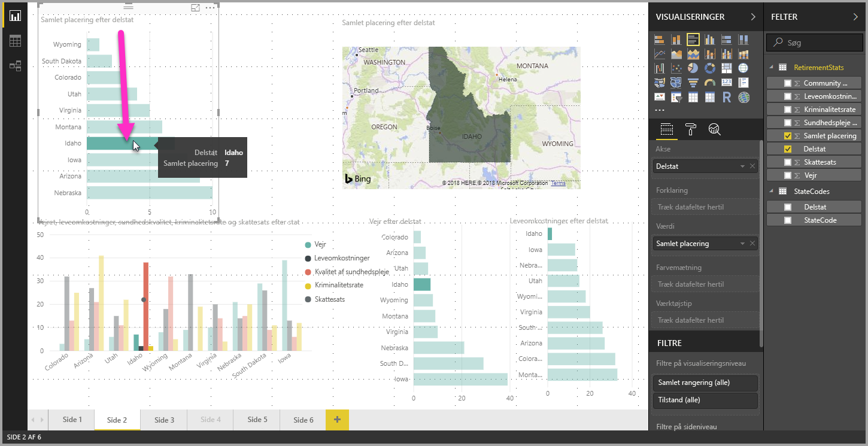This screenshot has height=446, width=868.
Task: Select the area chart visualization
Action: tap(676, 54)
